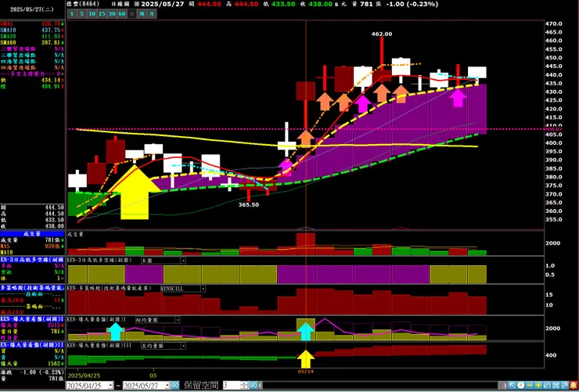Image resolution: width=579 pixels, height=392 pixels.
Task: Click the 多策略線 blue header in left panel
Action: click(x=32, y=287)
